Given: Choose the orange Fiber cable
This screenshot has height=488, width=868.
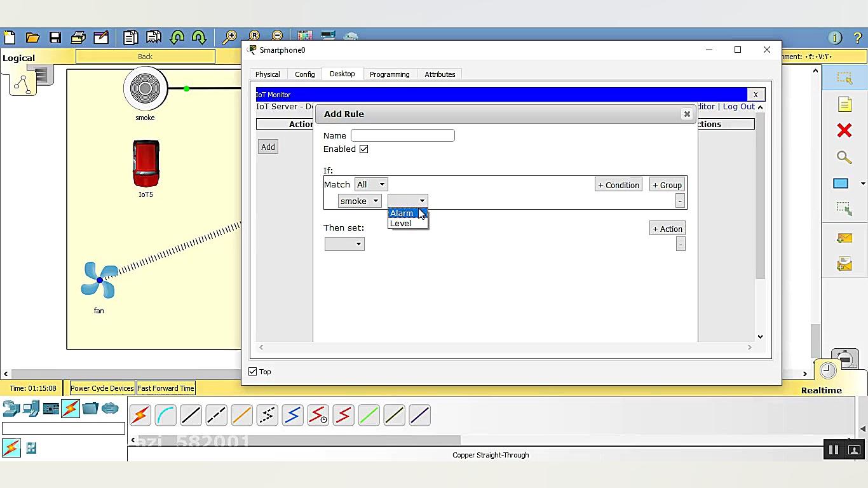Looking at the screenshot, I should click(x=241, y=416).
